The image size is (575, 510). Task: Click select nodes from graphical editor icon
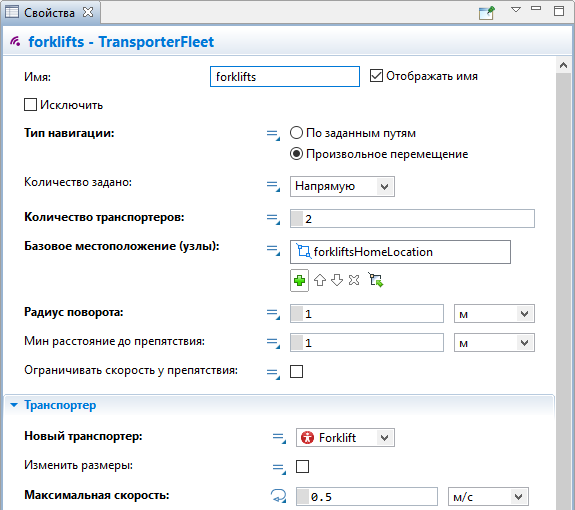376,280
